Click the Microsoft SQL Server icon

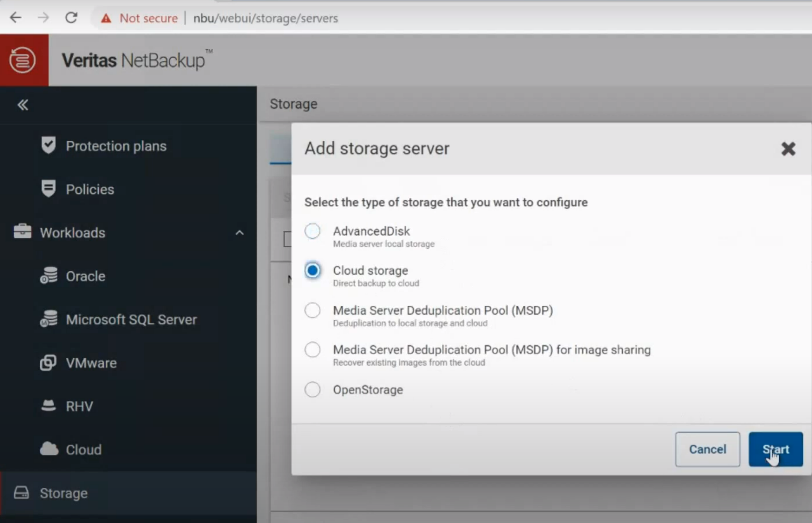tap(49, 318)
